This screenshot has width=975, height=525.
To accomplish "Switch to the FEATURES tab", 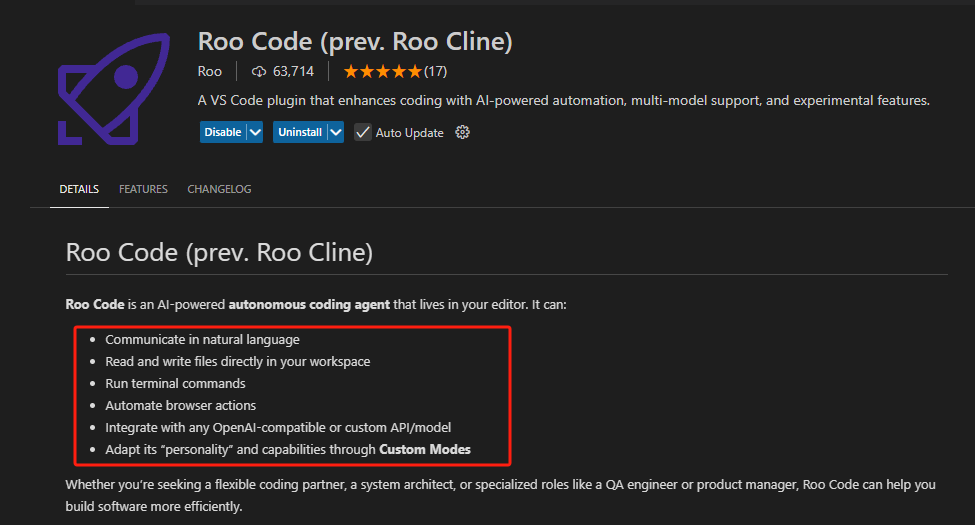I will point(143,189).
